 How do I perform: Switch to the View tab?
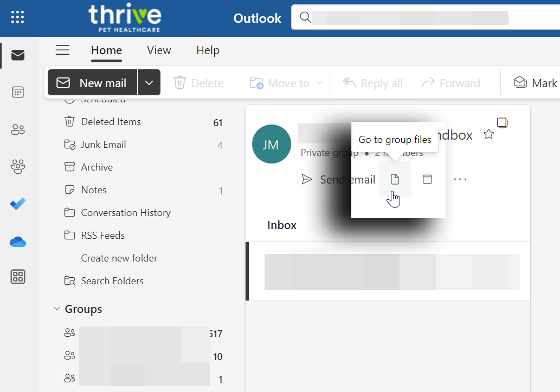click(x=159, y=50)
